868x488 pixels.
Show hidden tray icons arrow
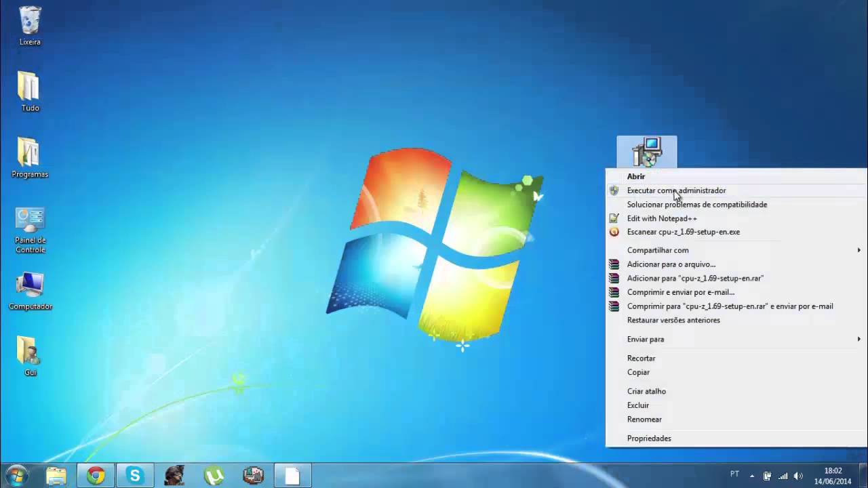pos(751,476)
